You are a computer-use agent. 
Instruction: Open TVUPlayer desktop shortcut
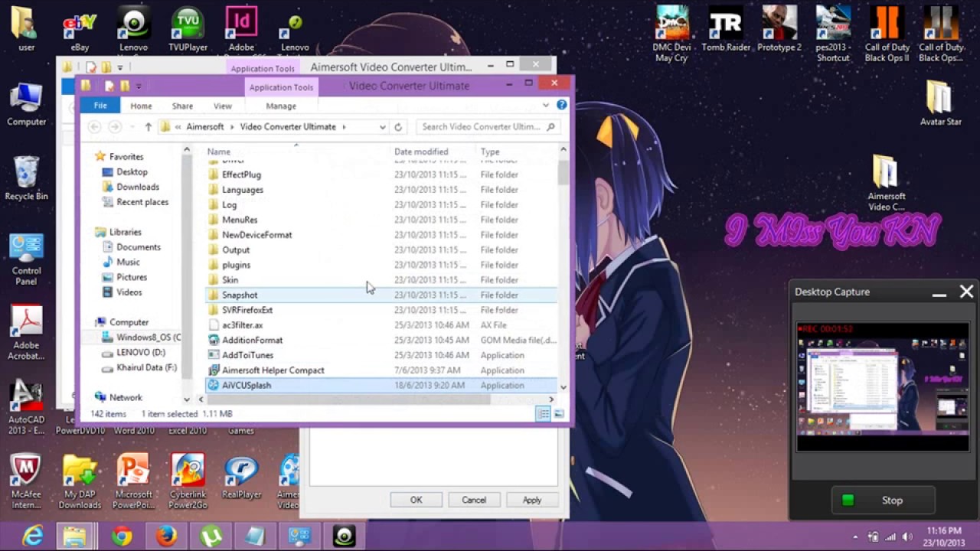coord(188,31)
